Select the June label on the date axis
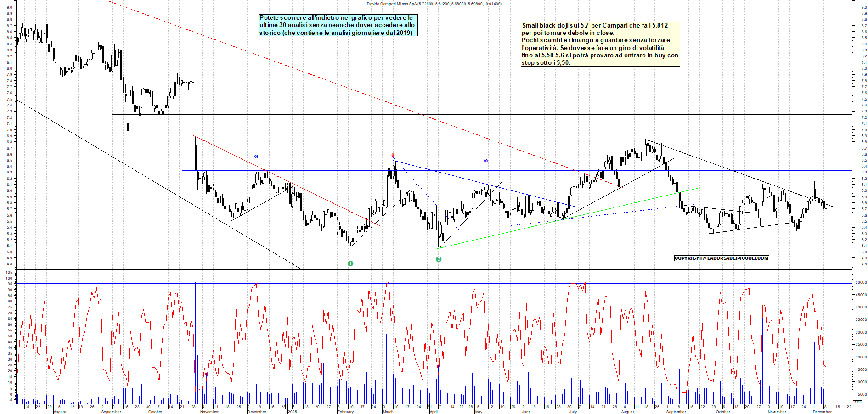The height and width of the screenshot is (414, 868). click(526, 412)
